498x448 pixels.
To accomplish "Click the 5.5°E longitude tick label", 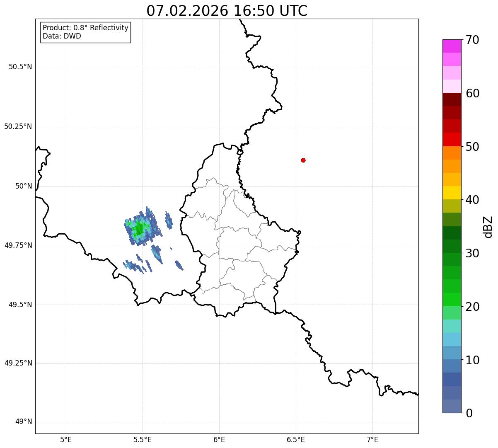I will coord(143,440).
